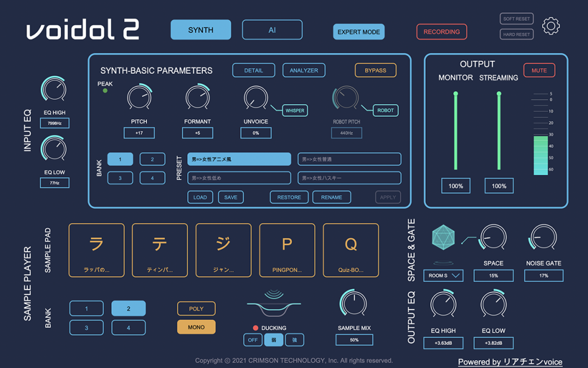Click the SOFT RESET button

(x=516, y=19)
